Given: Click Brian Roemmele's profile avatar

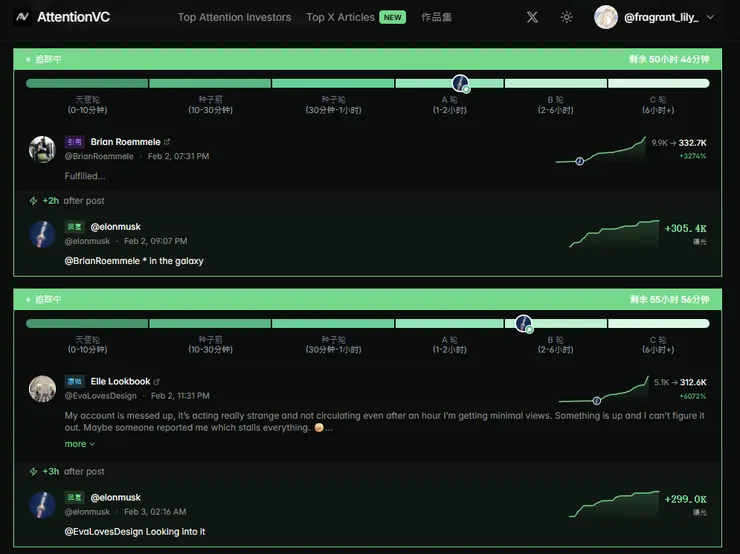Looking at the screenshot, I should pos(42,149).
